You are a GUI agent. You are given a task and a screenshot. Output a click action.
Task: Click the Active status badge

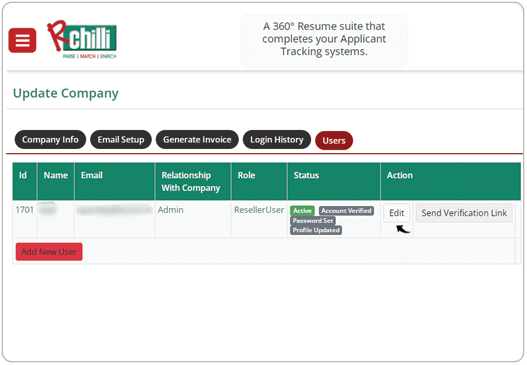[302, 211]
